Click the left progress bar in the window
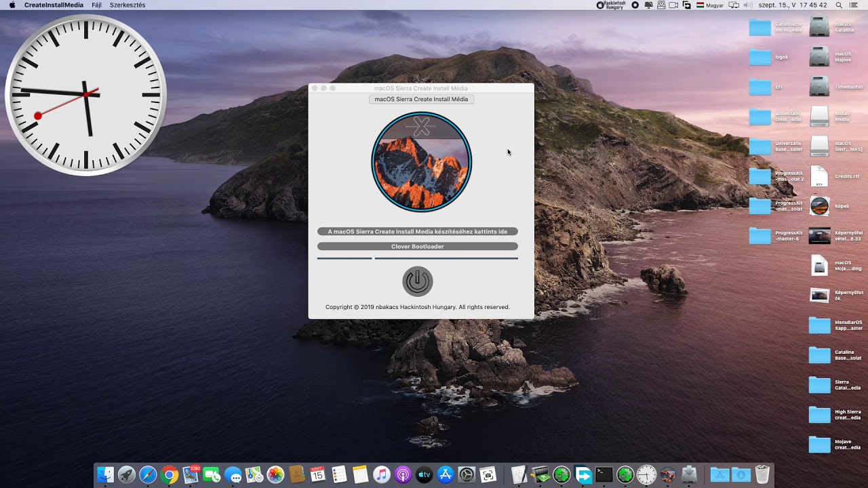This screenshot has width=868, height=488. coord(344,258)
